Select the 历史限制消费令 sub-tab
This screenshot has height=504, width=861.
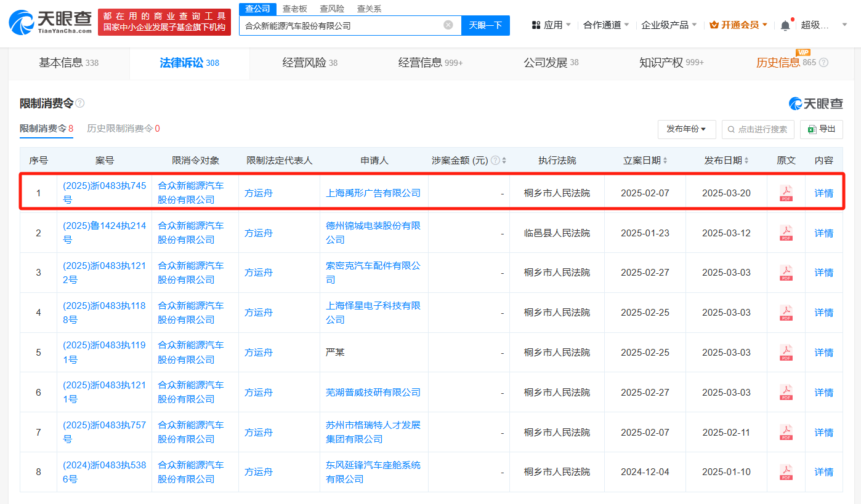(123, 129)
